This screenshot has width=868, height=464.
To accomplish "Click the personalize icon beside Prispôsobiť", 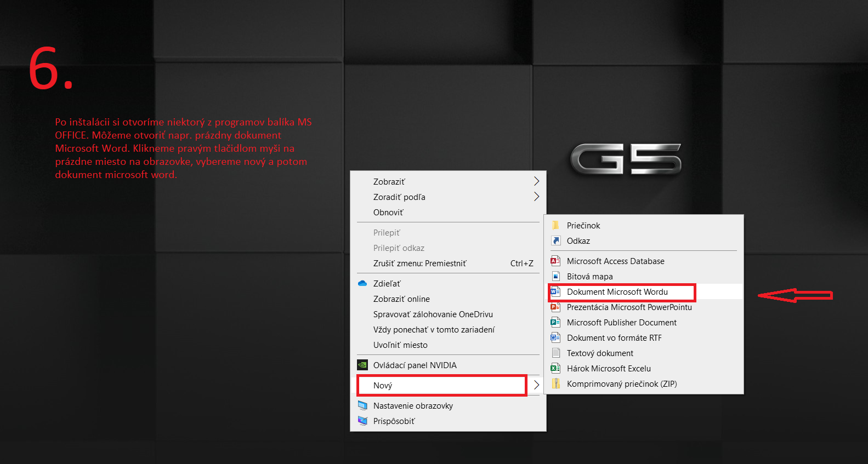I will pyautogui.click(x=362, y=421).
